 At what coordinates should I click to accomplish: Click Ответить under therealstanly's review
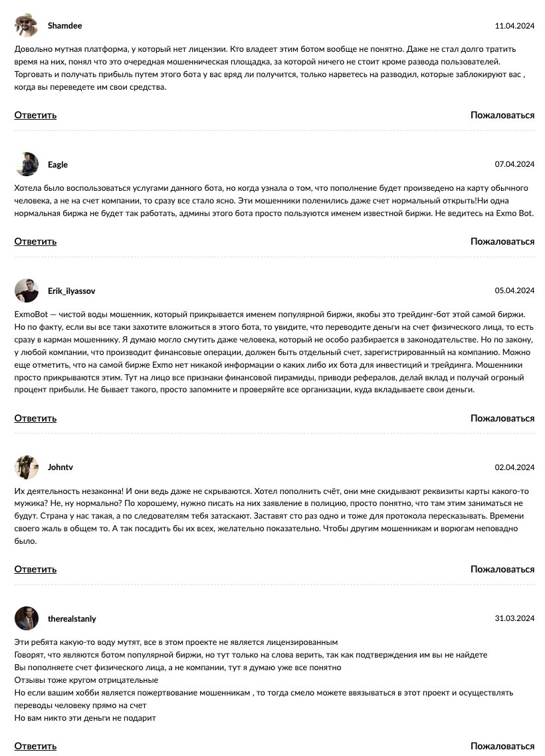point(35,746)
